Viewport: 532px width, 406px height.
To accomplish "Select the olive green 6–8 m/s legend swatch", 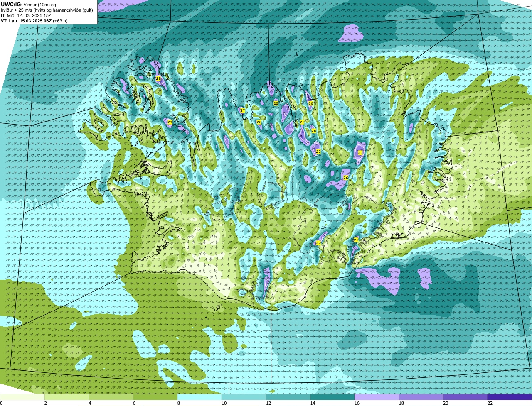I will coord(155,397).
